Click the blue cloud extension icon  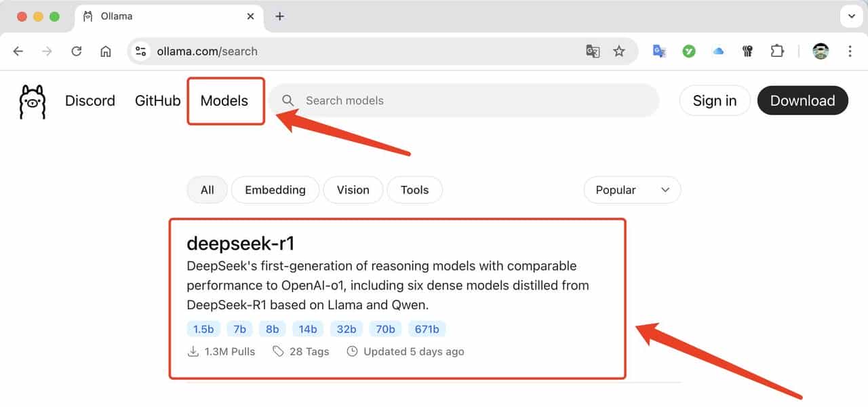[718, 52]
